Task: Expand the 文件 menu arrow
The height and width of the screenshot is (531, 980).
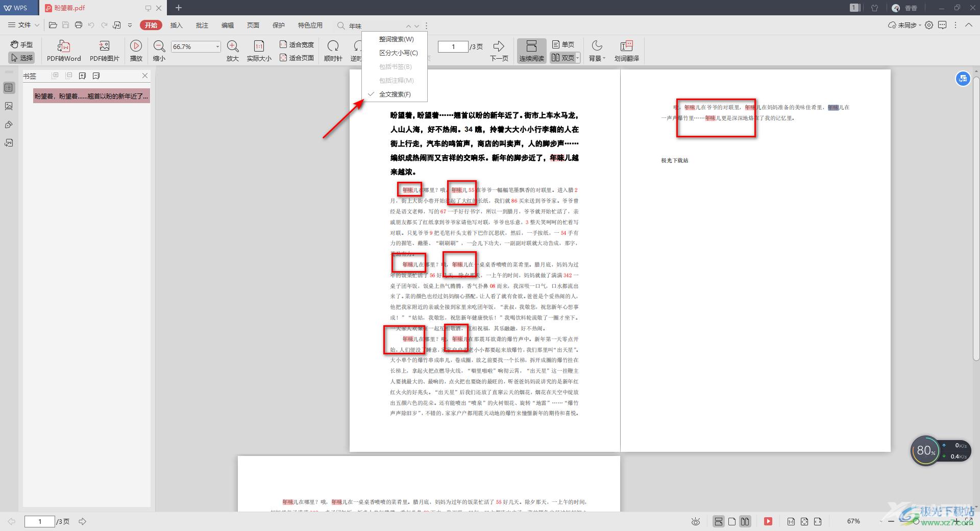Action: click(x=37, y=25)
